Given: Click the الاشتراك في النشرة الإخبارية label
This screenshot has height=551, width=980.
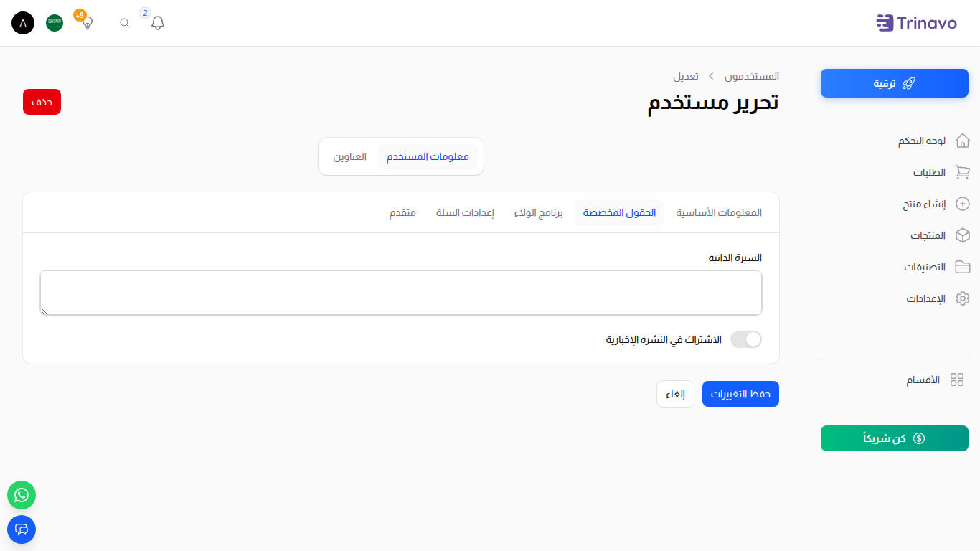Looking at the screenshot, I should [x=664, y=339].
